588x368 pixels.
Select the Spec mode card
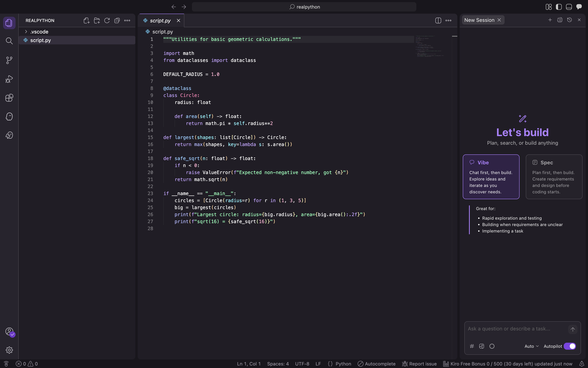pos(554,177)
